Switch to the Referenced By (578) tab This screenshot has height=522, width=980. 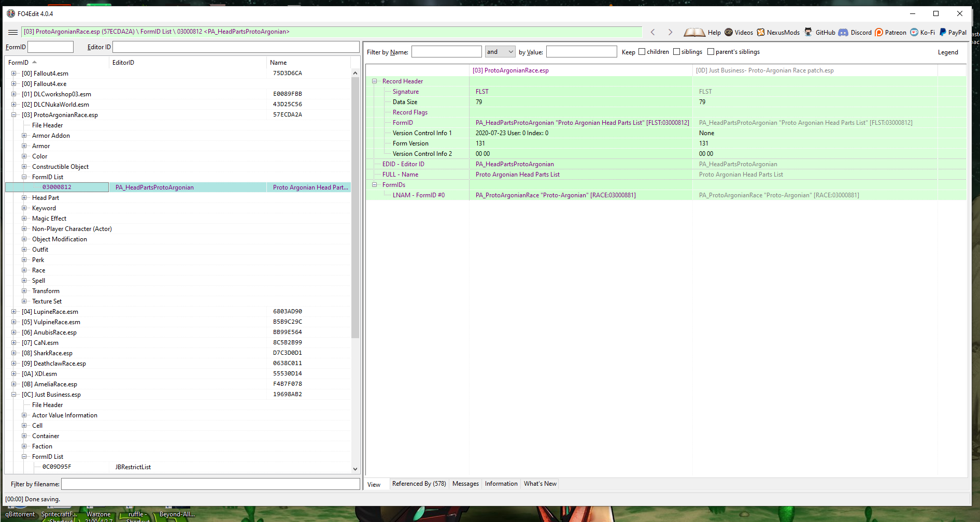419,484
